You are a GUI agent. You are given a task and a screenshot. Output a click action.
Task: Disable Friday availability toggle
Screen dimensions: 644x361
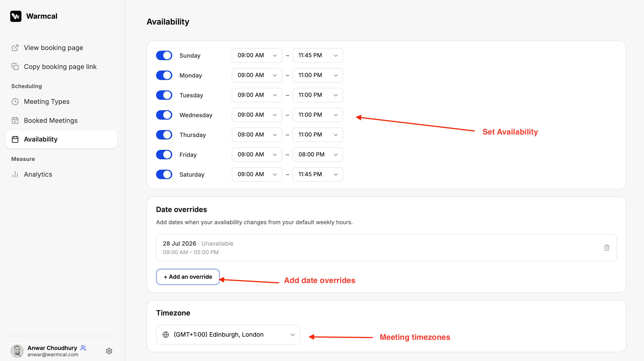click(164, 155)
